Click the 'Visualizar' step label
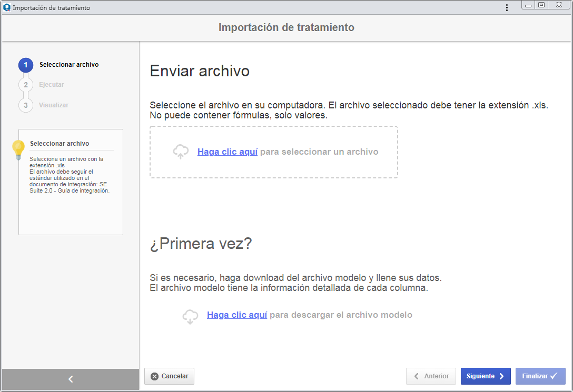 coord(54,105)
